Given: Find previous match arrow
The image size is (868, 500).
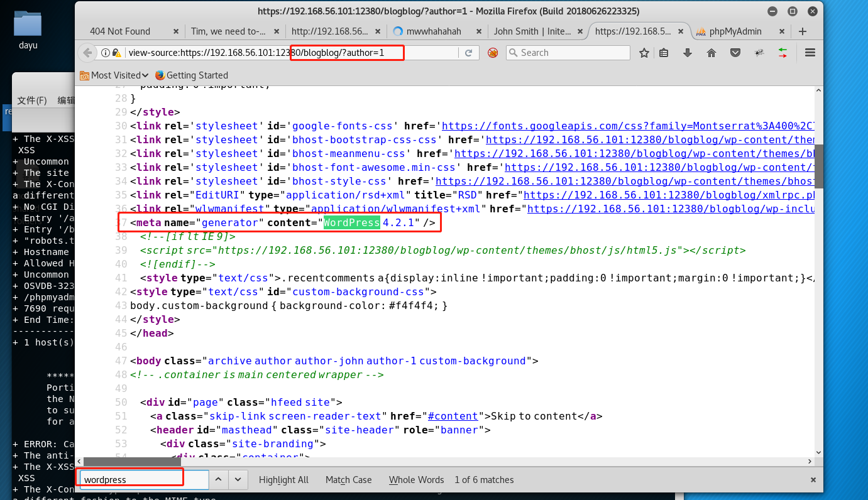Looking at the screenshot, I should [x=218, y=479].
